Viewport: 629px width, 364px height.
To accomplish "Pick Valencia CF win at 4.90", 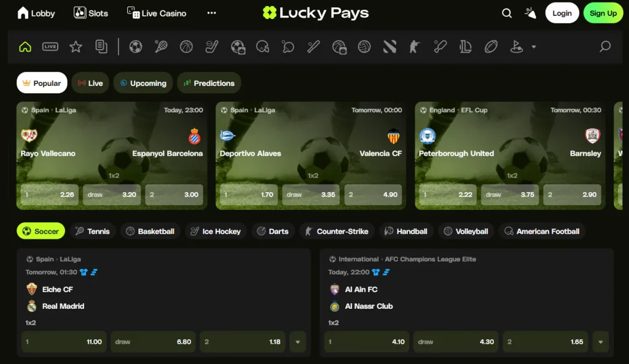I will pos(373,195).
